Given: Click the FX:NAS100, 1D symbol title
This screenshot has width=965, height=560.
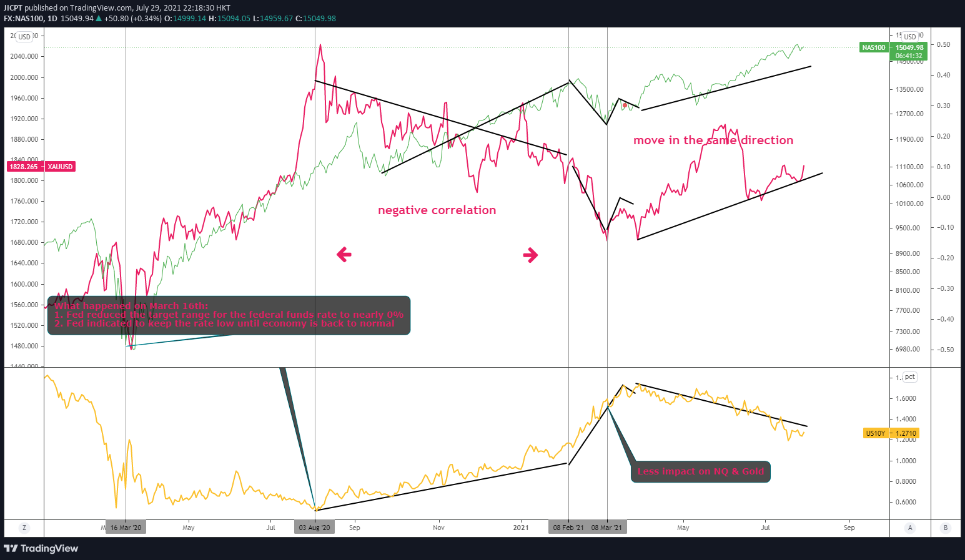Looking at the screenshot, I should (30, 18).
